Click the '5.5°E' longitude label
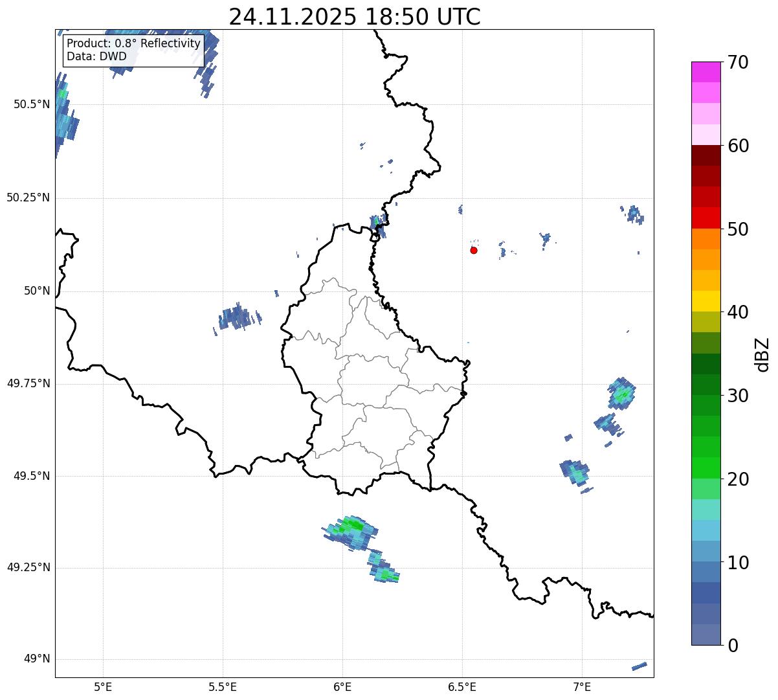This screenshot has height=700, width=778. point(223,688)
